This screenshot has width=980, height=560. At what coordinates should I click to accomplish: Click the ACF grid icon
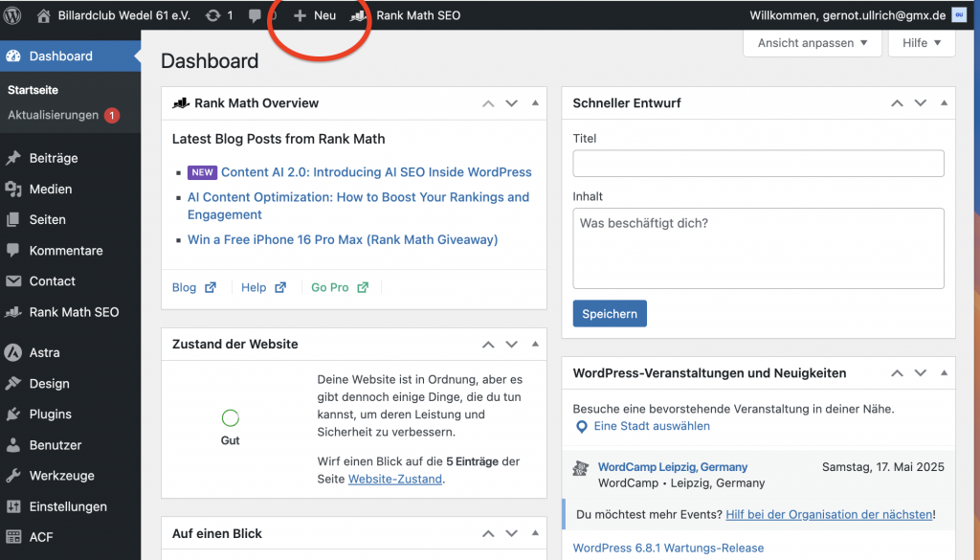(x=13, y=537)
